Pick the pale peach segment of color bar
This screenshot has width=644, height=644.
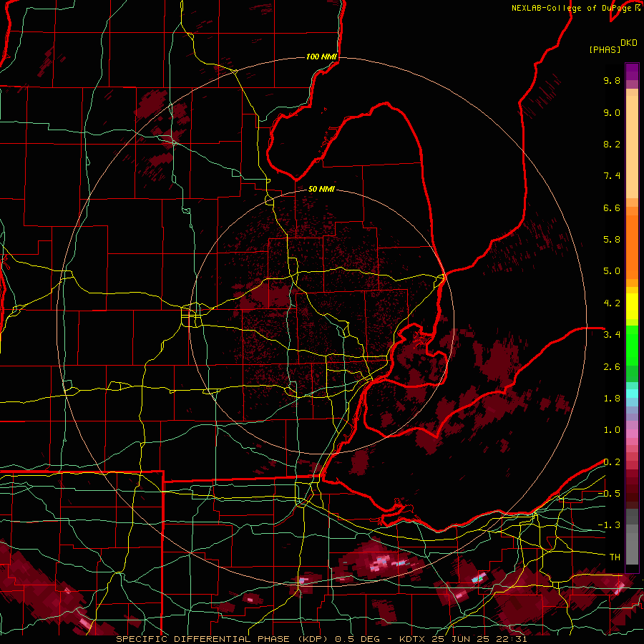coord(632,148)
